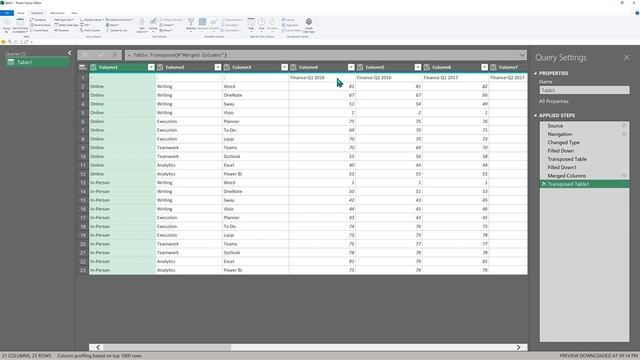Click the Expand structured column button
This screenshot has width=640, height=360.
point(288,20)
